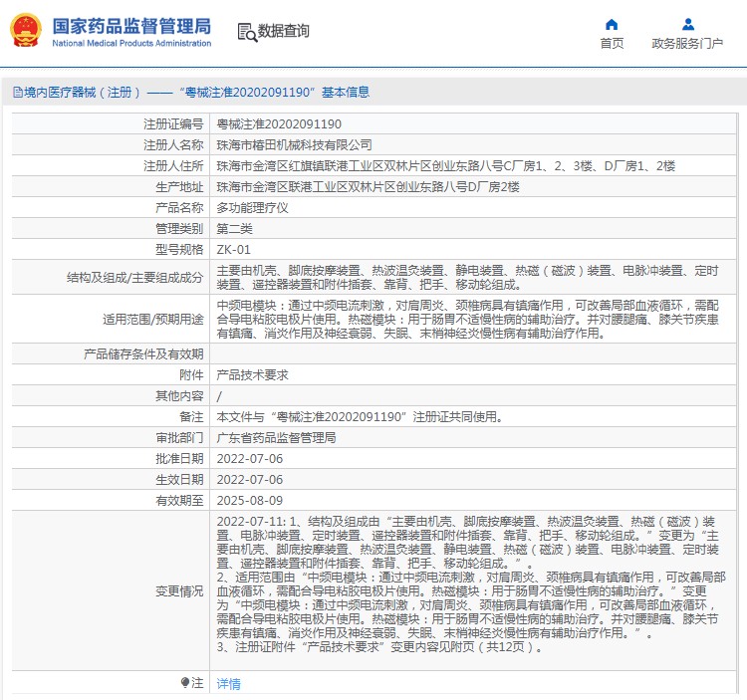Click the 其他内容 slash value
Screen dimensions: 747x700
(219, 396)
